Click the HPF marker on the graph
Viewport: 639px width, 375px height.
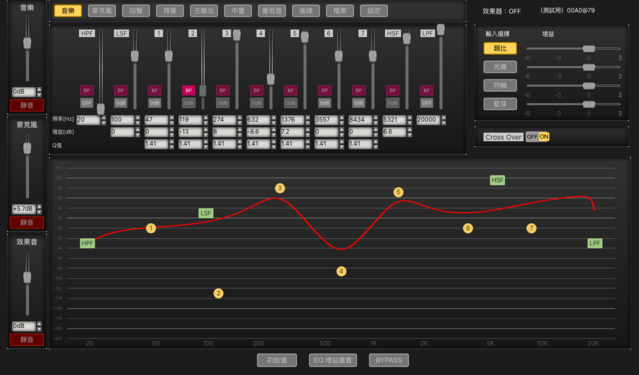click(87, 243)
